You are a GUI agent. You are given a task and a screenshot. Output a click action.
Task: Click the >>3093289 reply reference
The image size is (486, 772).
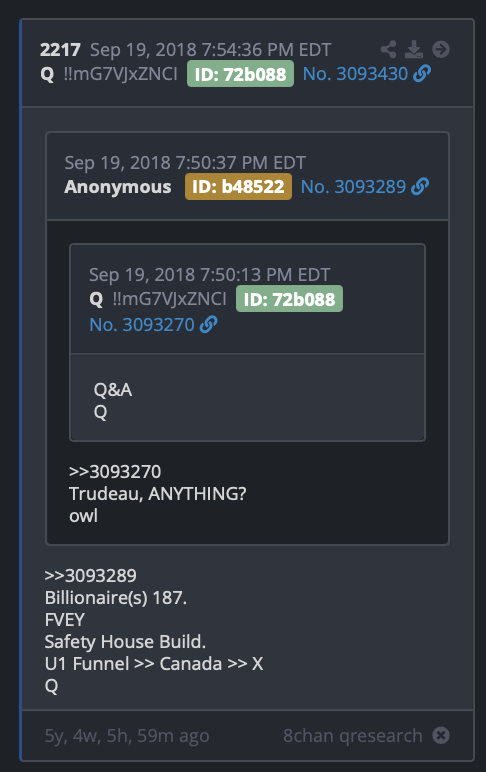tap(91, 575)
